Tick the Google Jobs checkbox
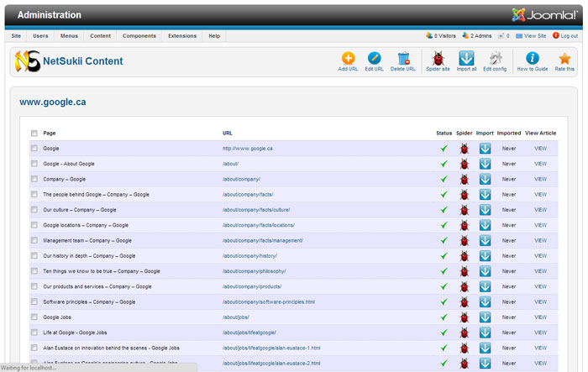This screenshot has height=372, width=588. tap(34, 317)
